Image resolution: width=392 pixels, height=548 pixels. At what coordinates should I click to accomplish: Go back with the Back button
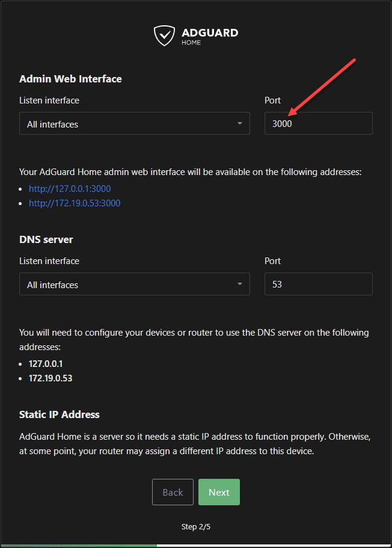173,492
